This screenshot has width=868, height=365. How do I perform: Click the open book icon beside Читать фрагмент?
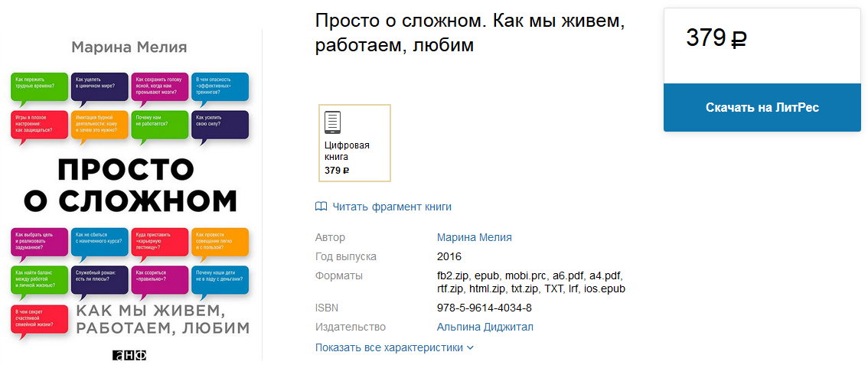point(321,207)
